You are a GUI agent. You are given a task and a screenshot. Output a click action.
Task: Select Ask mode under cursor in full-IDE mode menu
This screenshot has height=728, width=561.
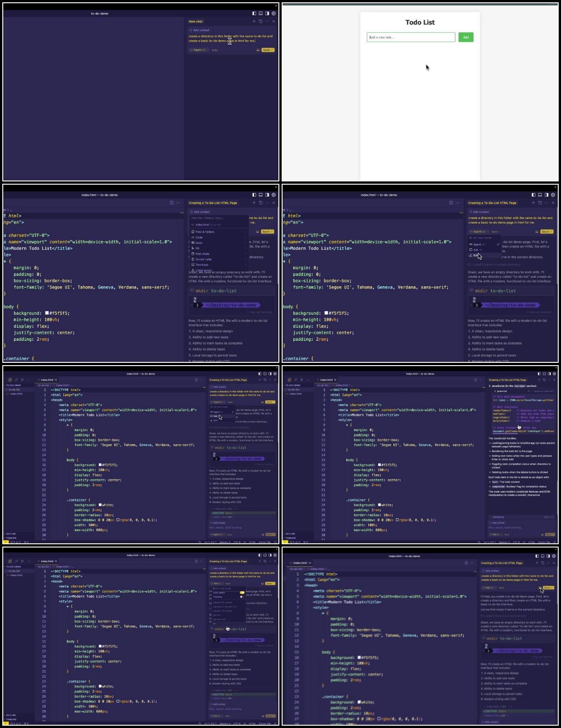coord(222,416)
